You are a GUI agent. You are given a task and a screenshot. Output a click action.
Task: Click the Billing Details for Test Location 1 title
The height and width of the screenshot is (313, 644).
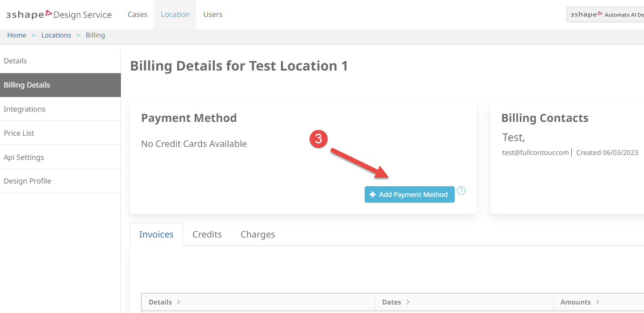239,66
